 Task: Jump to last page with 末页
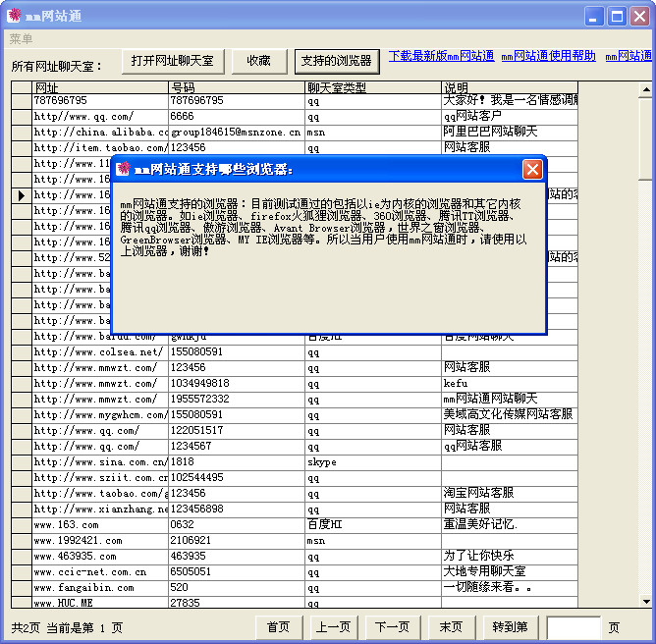[x=451, y=627]
